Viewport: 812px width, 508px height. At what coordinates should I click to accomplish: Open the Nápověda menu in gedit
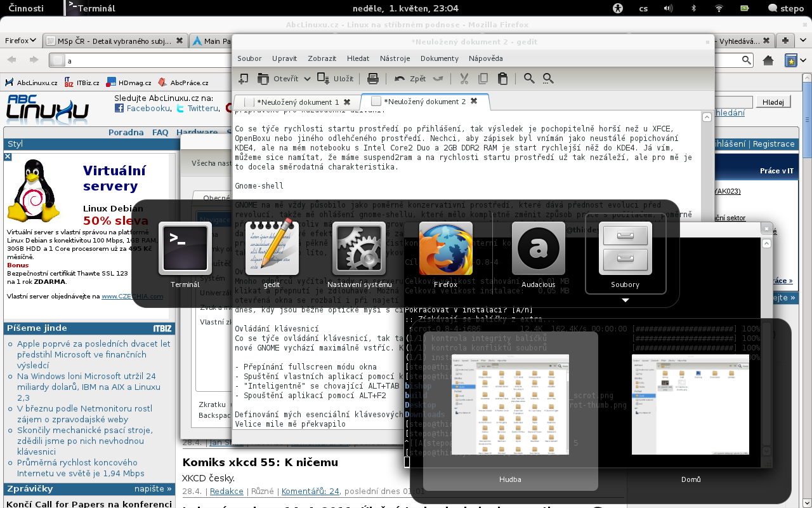(485, 58)
